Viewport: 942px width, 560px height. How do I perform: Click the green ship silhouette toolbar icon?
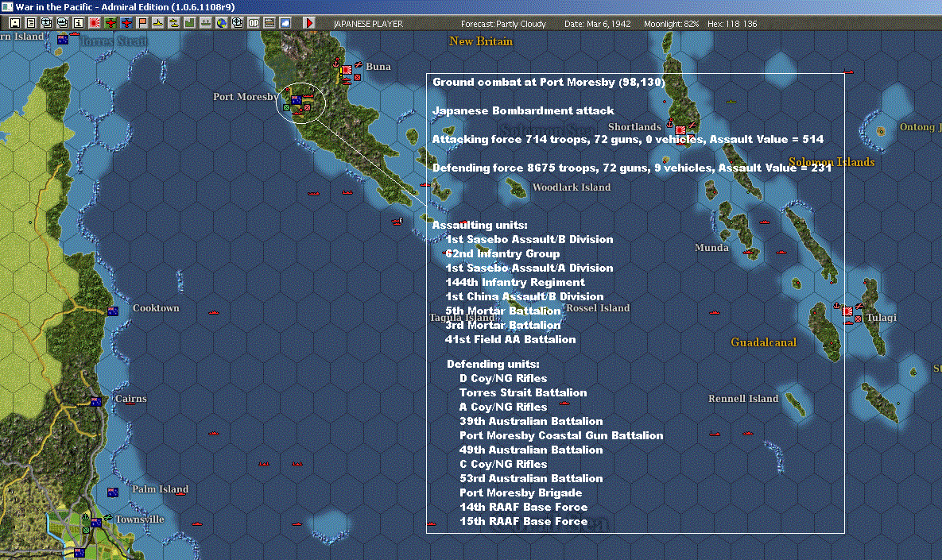(206, 23)
